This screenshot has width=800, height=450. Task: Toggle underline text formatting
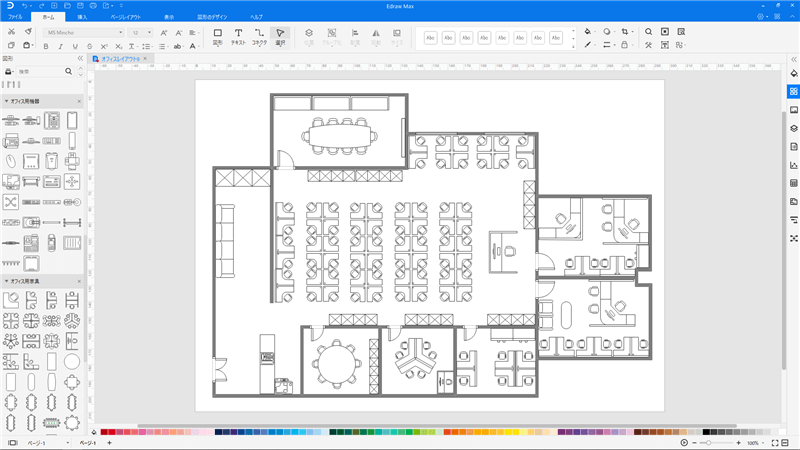tap(74, 46)
